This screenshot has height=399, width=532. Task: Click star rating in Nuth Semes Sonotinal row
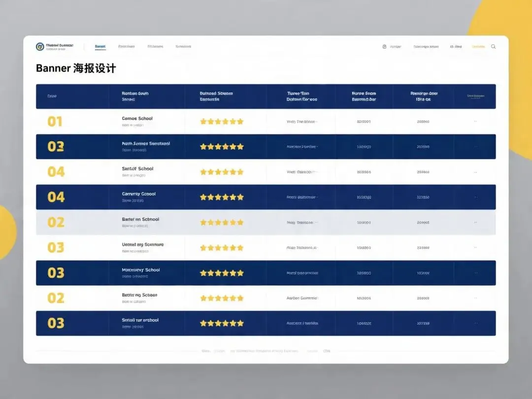(x=222, y=147)
